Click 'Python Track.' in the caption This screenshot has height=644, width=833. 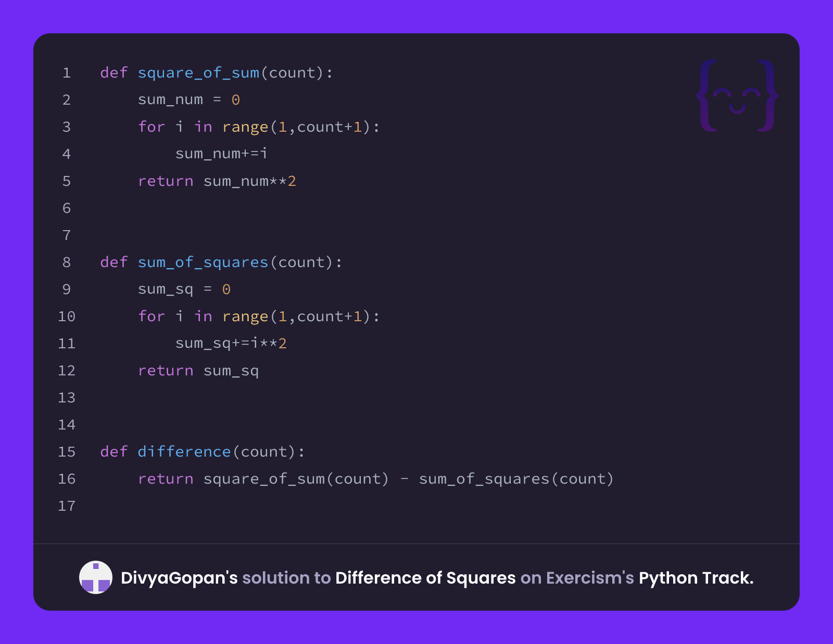pos(696,578)
